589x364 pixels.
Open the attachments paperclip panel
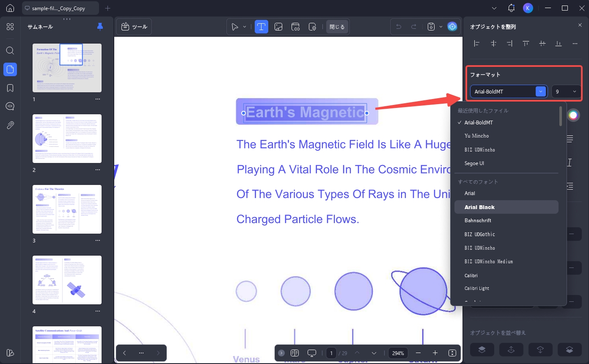(10, 125)
